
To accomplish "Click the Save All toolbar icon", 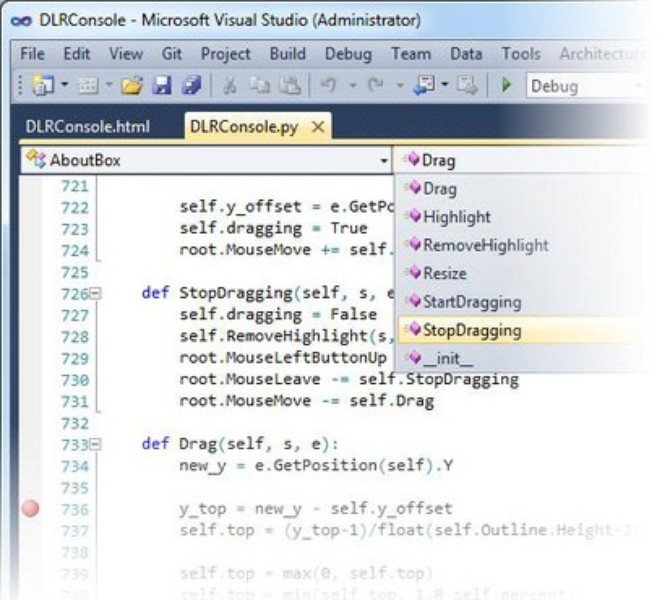I will [191, 85].
